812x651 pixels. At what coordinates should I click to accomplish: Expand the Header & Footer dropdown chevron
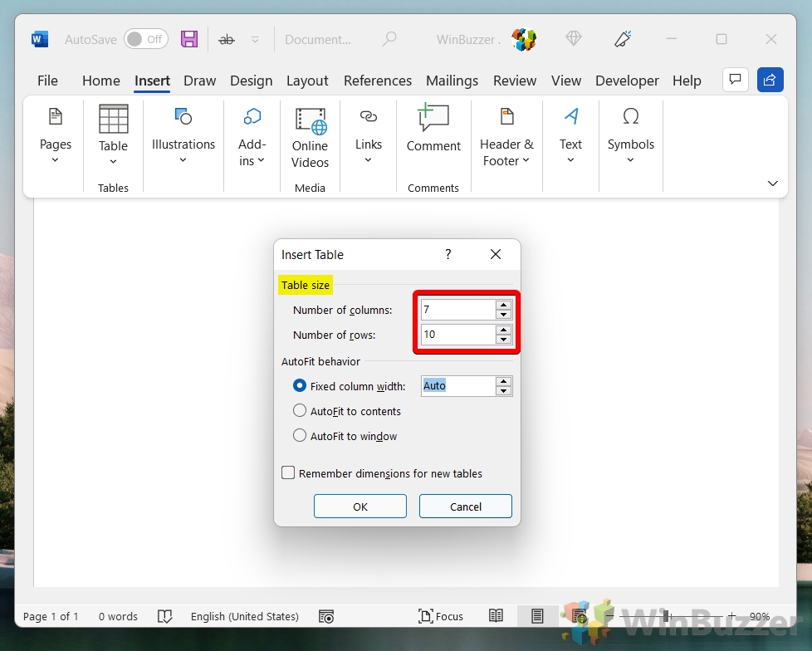pyautogui.click(x=526, y=160)
